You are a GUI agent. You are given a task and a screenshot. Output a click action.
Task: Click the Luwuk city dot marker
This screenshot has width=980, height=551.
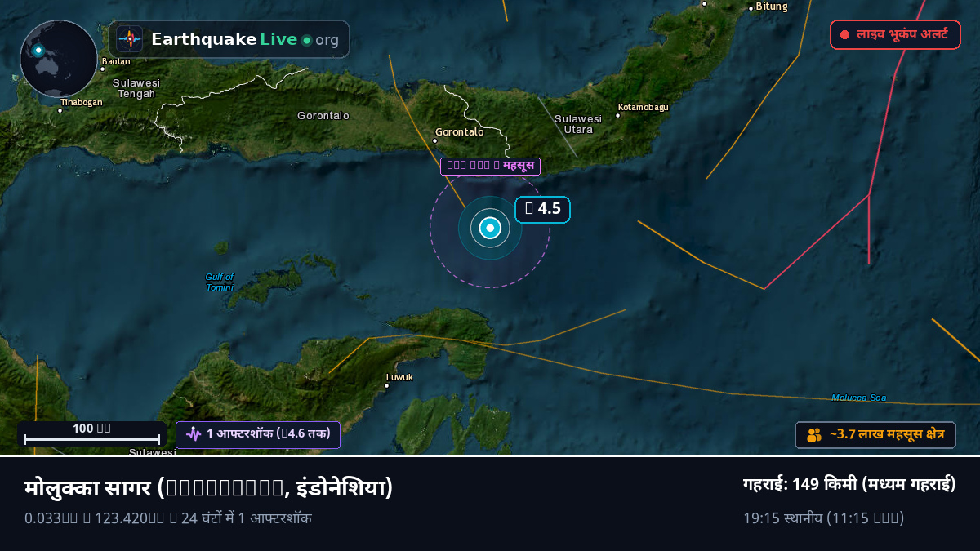tap(387, 385)
